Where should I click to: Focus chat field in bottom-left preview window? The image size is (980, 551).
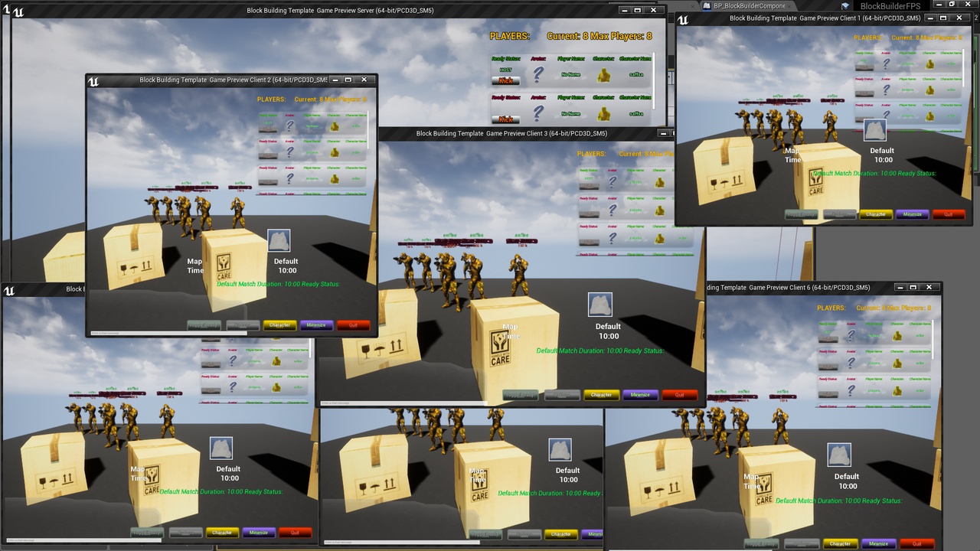[83, 541]
